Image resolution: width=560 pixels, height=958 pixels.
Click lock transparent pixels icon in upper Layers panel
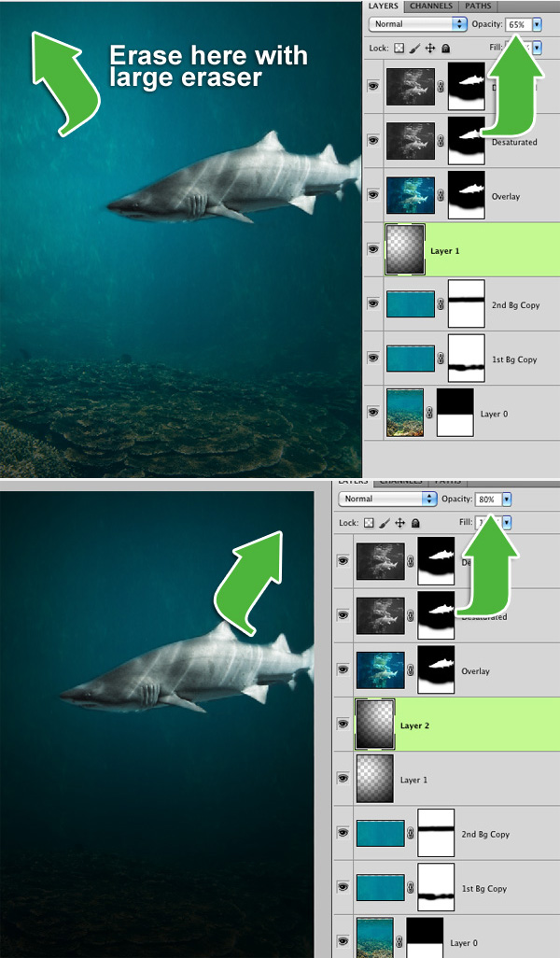(x=401, y=47)
